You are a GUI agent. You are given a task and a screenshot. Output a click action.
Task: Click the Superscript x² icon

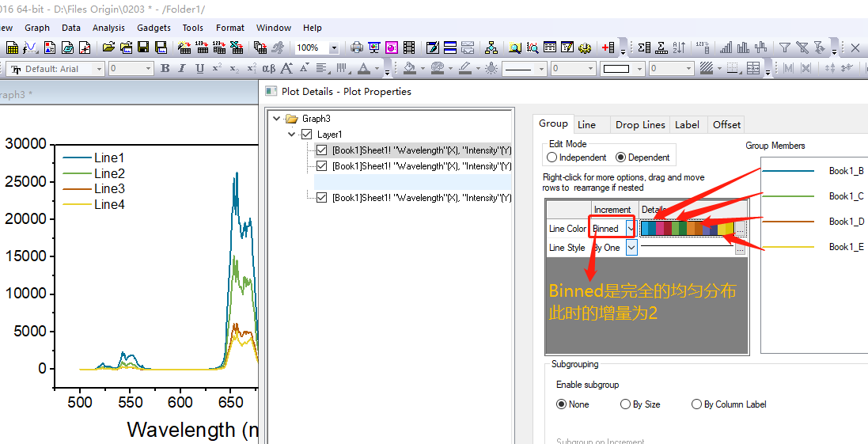point(217,69)
